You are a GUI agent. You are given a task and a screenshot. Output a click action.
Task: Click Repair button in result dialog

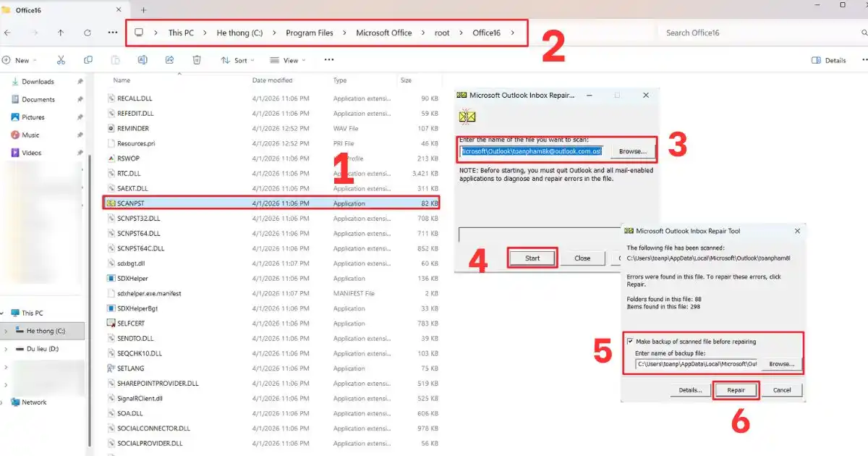[x=736, y=389]
